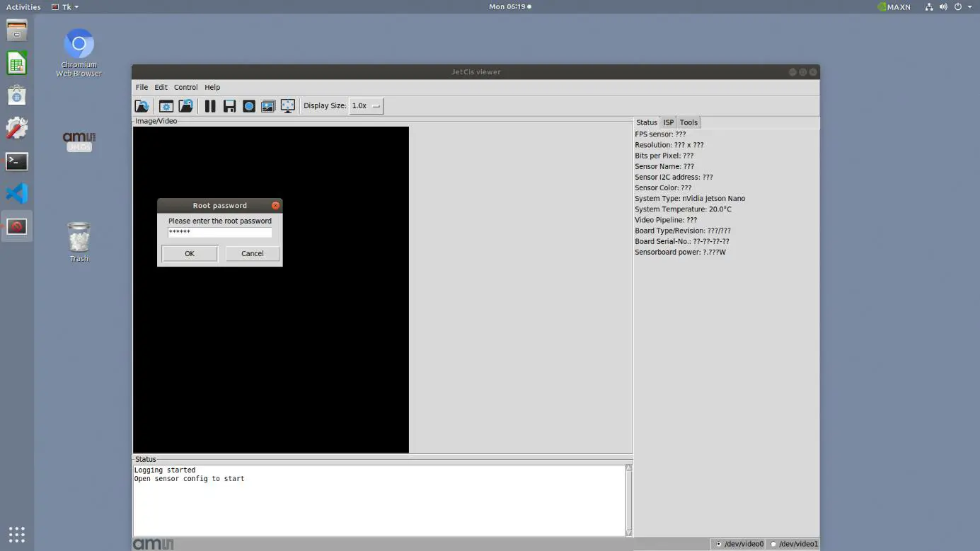The image size is (980, 551).
Task: Launch LibreOffice Calc from the dock
Action: [x=17, y=64]
